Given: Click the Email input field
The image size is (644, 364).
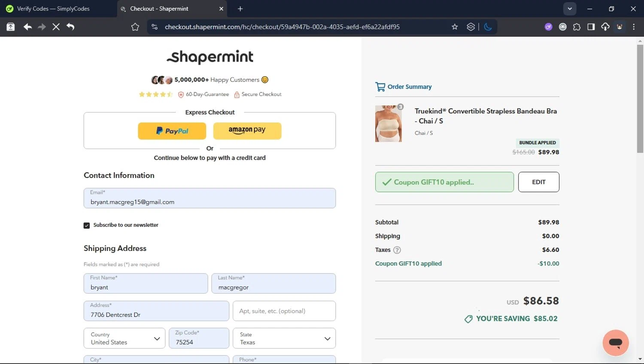Looking at the screenshot, I should pos(210,198).
